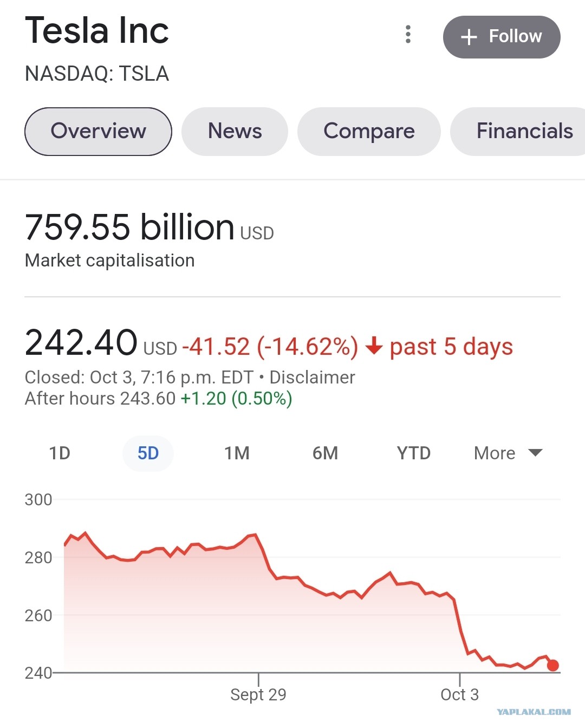The image size is (585, 728).
Task: Click the Oct 3 axis marker
Action: click(460, 694)
